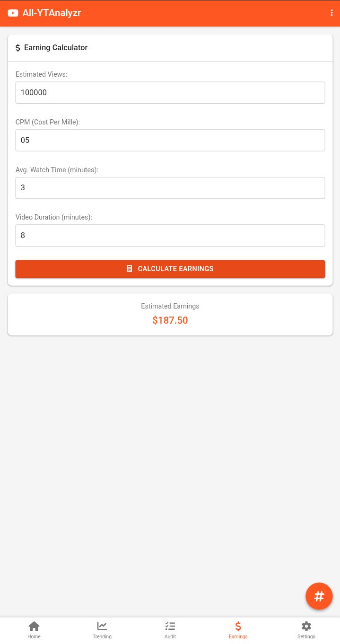Viewport: 340px width, 644px height.
Task: Click the All-YTAnalyzr app title
Action: click(52, 13)
